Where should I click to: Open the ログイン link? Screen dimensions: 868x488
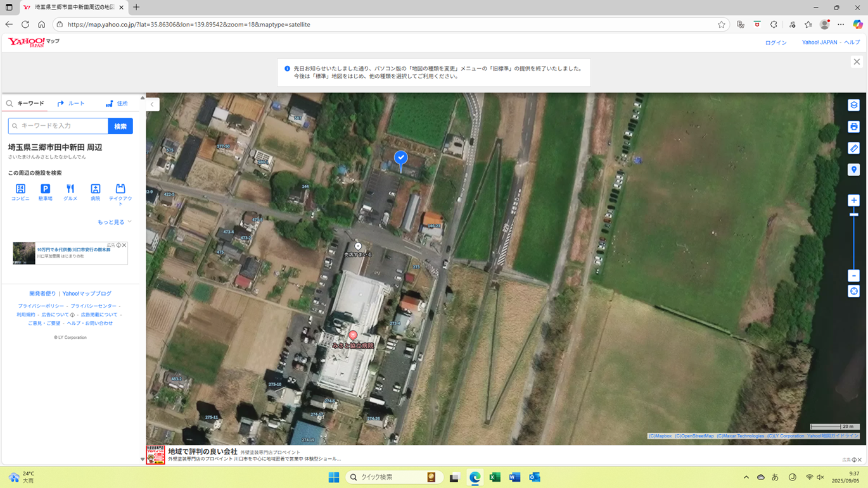point(775,42)
